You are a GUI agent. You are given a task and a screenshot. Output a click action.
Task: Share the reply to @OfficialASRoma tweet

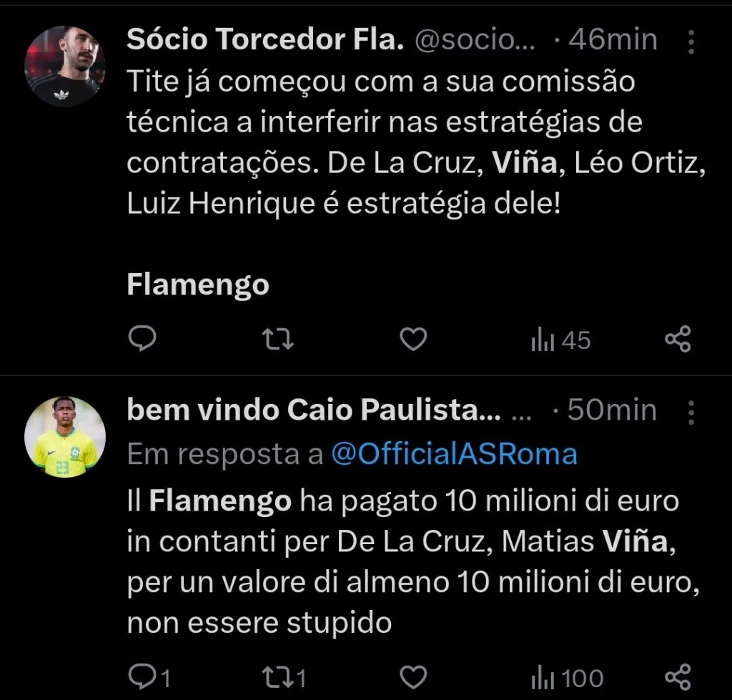point(678,676)
